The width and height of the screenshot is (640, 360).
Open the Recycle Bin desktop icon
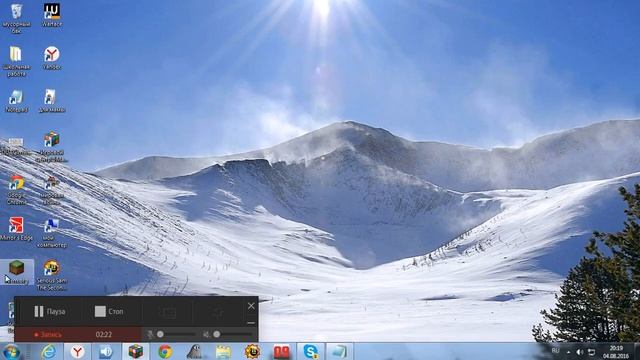tap(16, 18)
